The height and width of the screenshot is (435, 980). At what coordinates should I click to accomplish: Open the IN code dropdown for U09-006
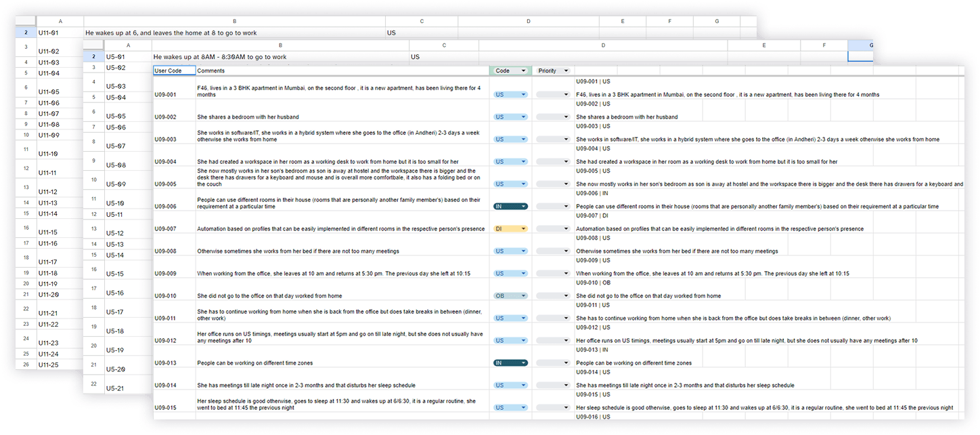point(510,206)
